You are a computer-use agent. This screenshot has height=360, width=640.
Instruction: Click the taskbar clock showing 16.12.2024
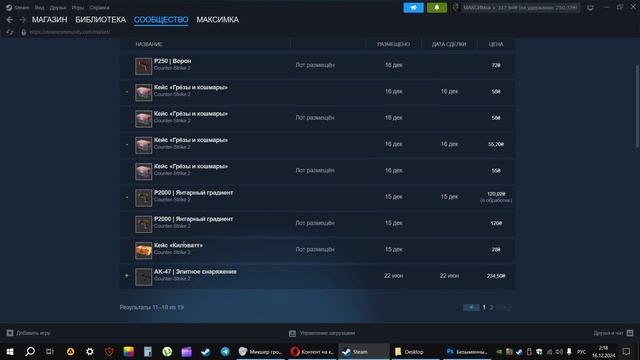point(604,352)
